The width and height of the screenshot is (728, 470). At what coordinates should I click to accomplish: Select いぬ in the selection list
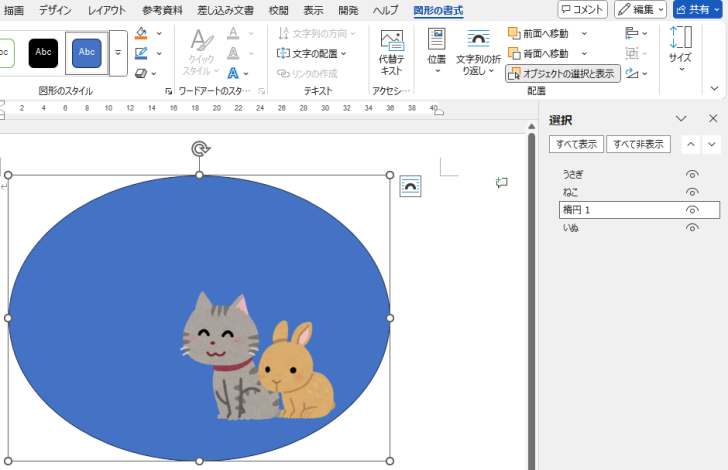(x=571, y=228)
